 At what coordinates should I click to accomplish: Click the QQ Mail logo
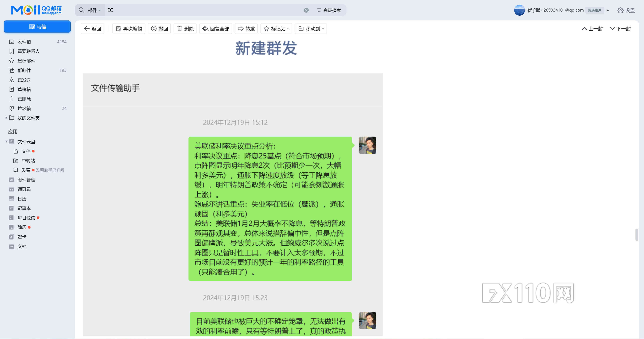(x=36, y=10)
